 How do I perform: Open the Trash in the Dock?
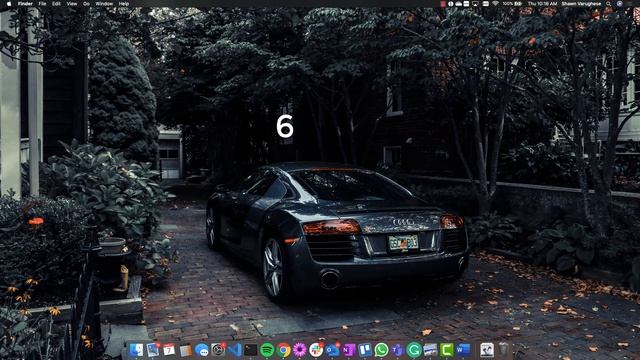(504, 350)
